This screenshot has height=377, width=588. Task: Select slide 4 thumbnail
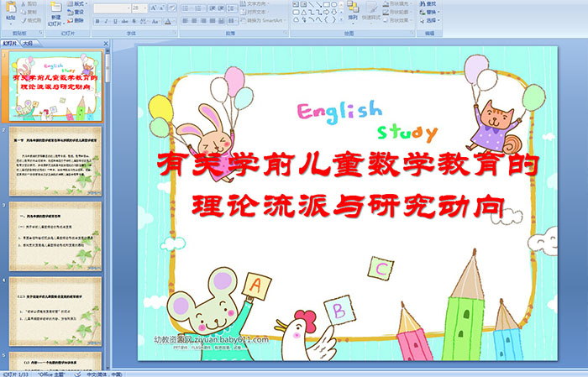(x=55, y=312)
